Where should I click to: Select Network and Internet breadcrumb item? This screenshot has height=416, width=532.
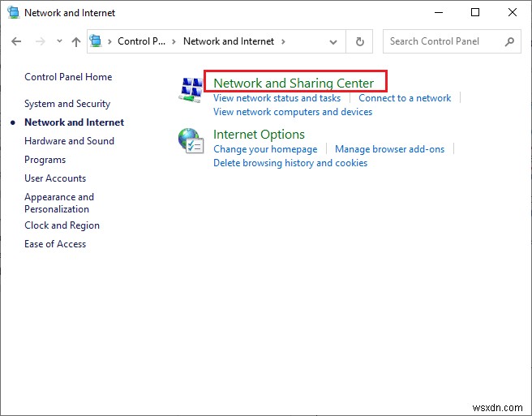(229, 41)
